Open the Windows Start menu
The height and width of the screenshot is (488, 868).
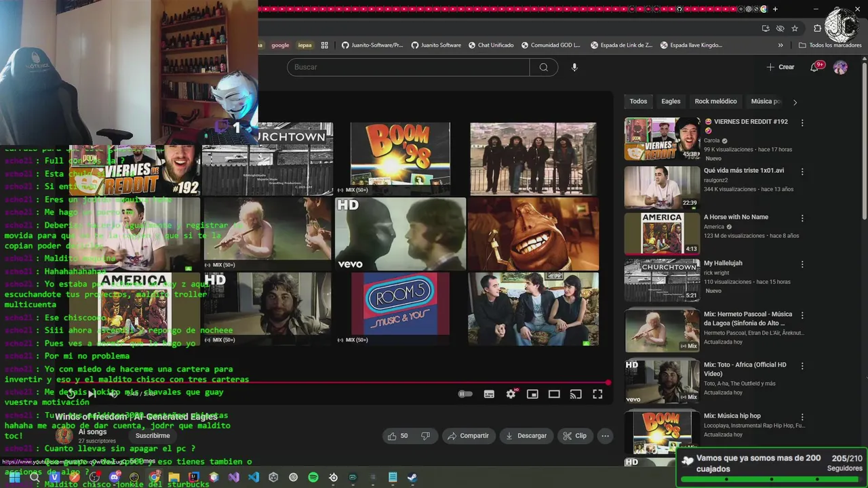point(14,477)
